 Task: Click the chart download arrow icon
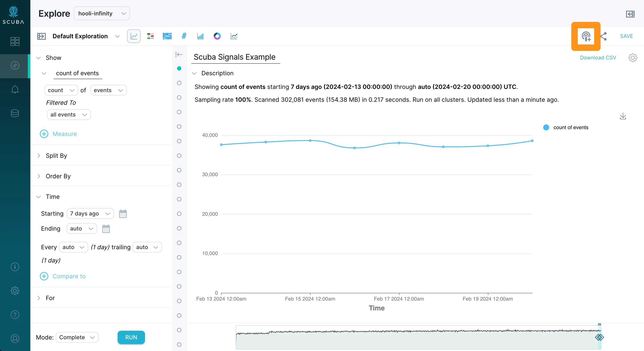(x=623, y=116)
